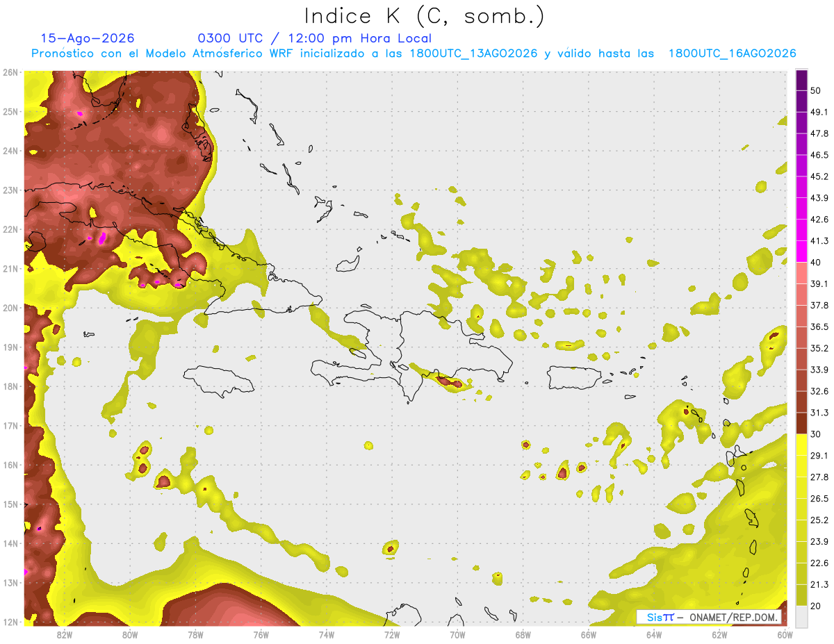
Task: Click the '50' colorbar label
Action: click(x=815, y=90)
